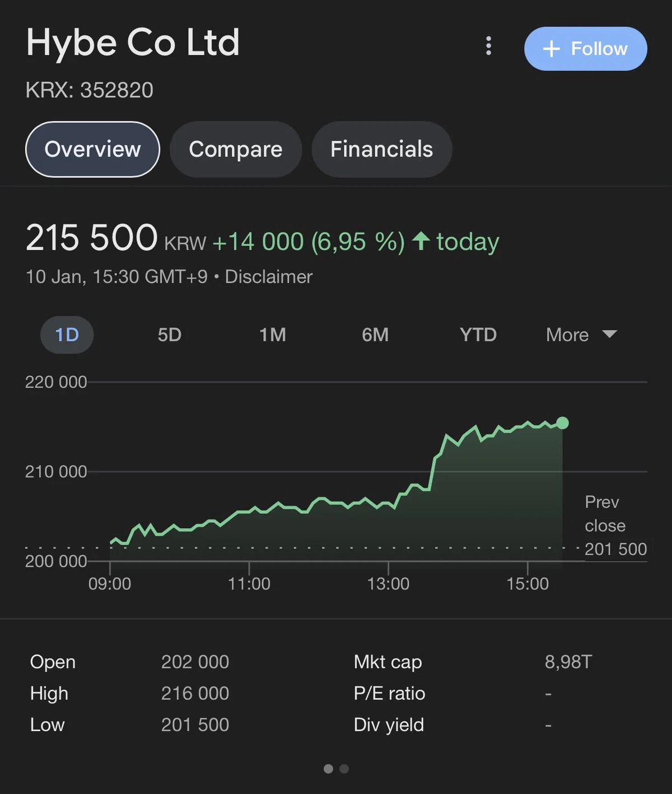
Task: Select the 6M time range
Action: click(x=375, y=335)
